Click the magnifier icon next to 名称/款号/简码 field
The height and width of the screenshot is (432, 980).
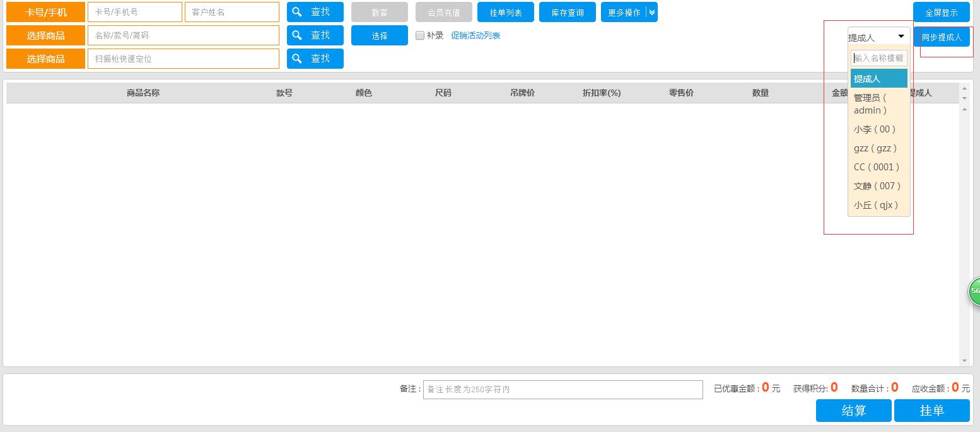[x=297, y=35]
